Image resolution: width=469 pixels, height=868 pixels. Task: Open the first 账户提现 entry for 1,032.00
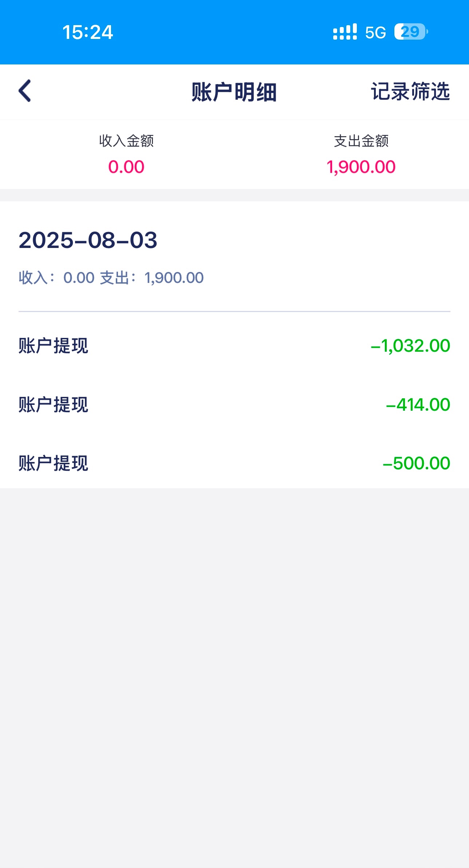click(x=54, y=346)
